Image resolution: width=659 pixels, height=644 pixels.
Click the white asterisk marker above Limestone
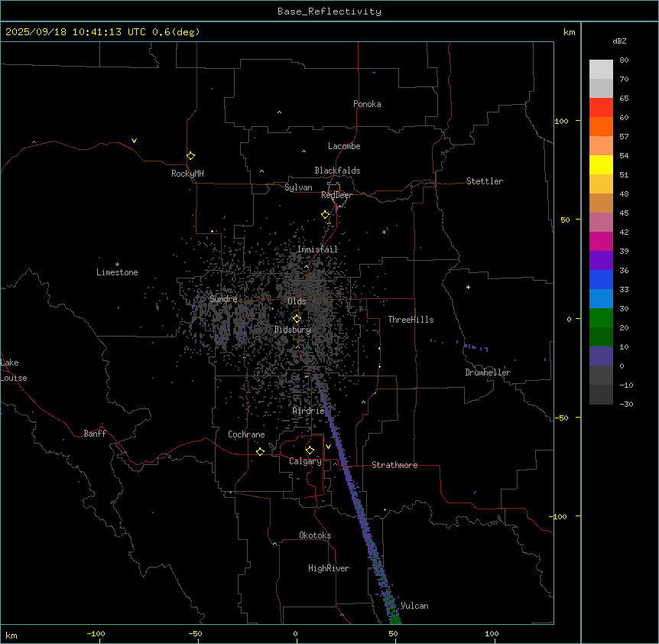pos(117,264)
